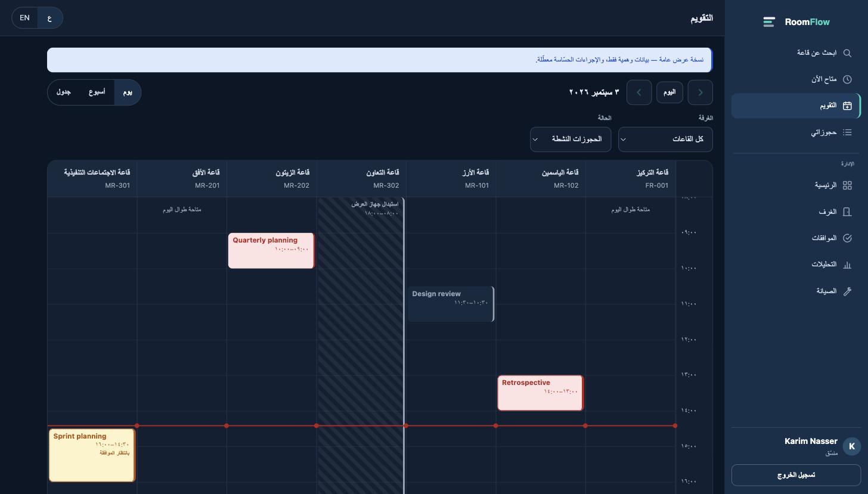Click the قاعة التركيز FR-001 column header
The height and width of the screenshot is (494, 868).
631,179
